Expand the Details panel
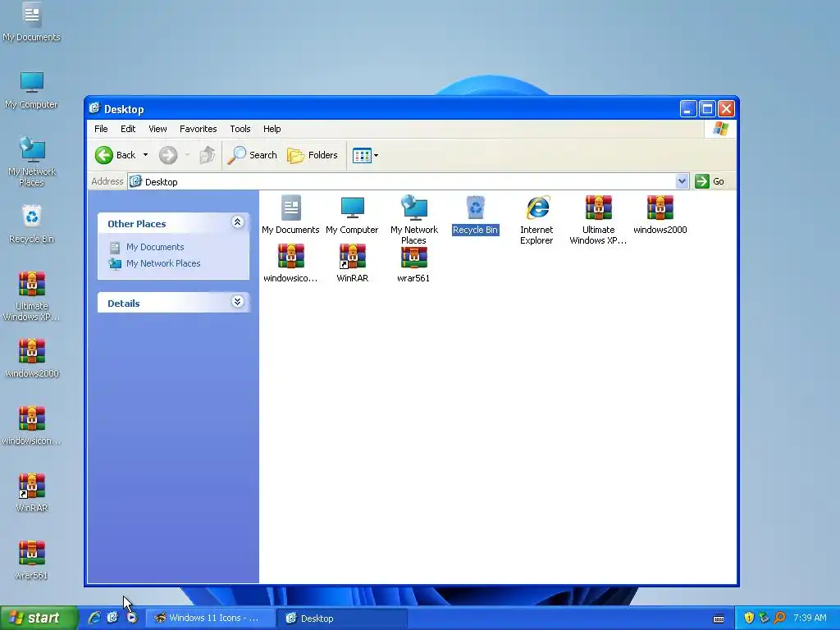The image size is (840, 630). click(237, 302)
